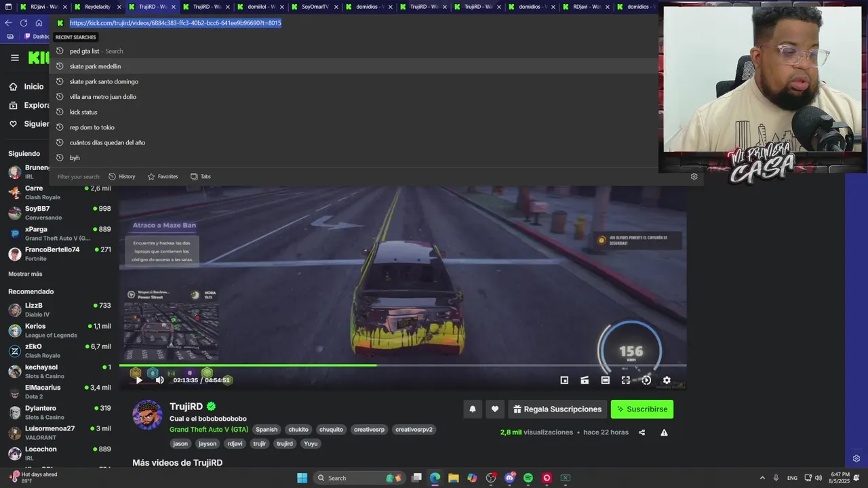Open FrancoBertello74 channel in the sidebar
868x488 pixels.
(59, 253)
